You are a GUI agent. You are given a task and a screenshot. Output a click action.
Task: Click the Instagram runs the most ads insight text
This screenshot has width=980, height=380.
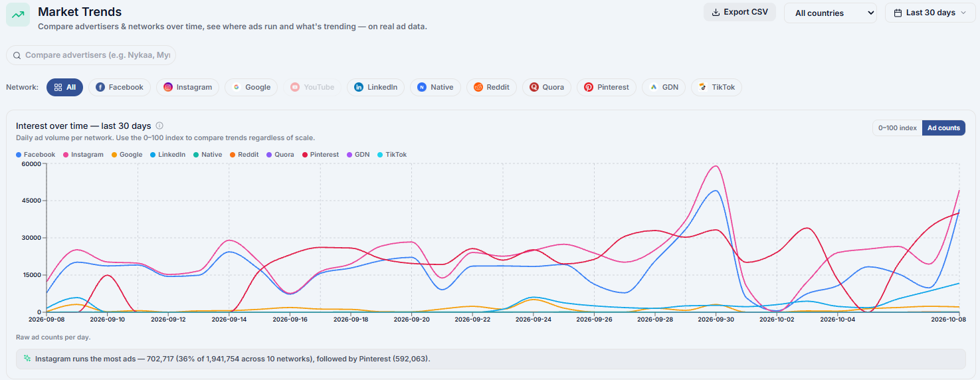[233, 359]
